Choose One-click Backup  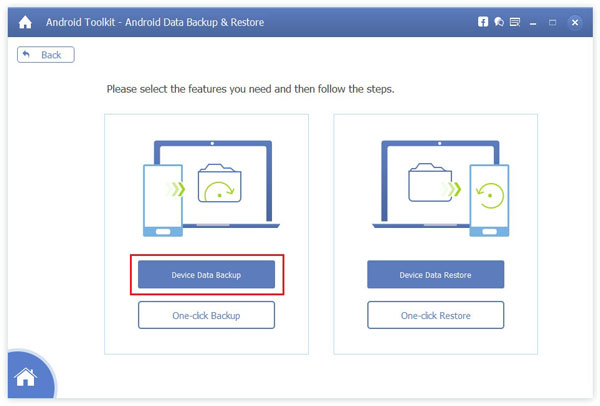click(206, 315)
